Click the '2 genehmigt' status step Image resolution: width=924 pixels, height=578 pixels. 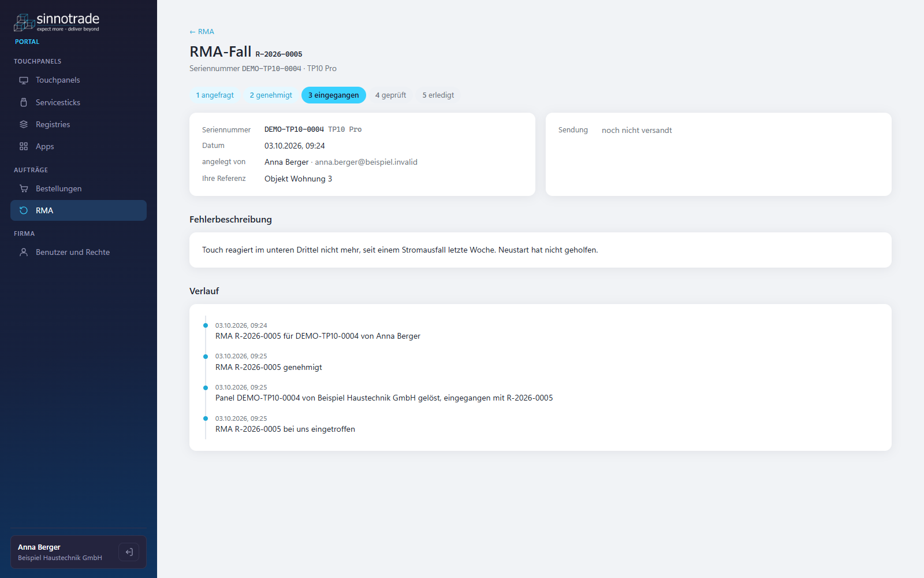271,95
